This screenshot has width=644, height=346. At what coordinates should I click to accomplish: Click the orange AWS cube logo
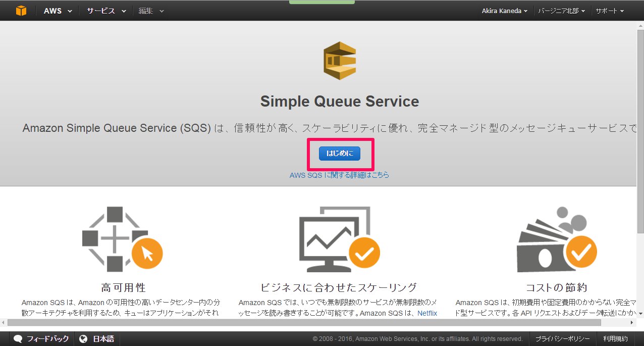pos(21,11)
